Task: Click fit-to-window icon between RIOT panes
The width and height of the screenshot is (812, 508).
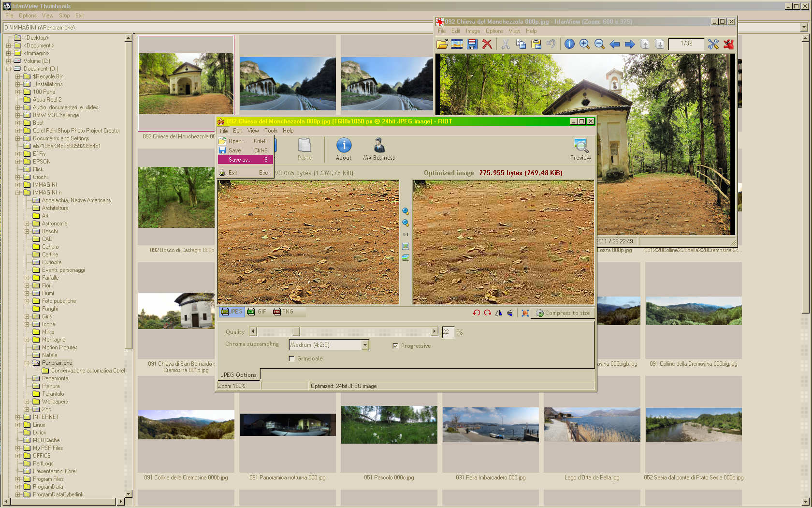Action: 406,246
